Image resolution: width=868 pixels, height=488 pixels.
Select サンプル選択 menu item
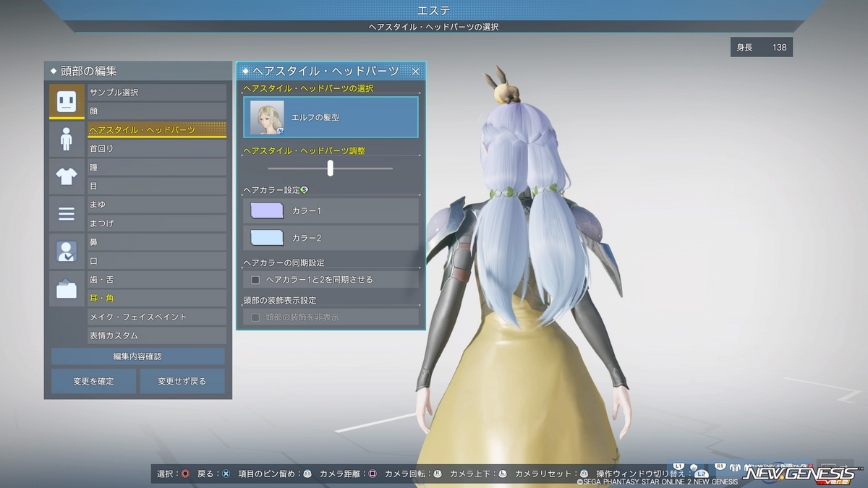coord(157,93)
